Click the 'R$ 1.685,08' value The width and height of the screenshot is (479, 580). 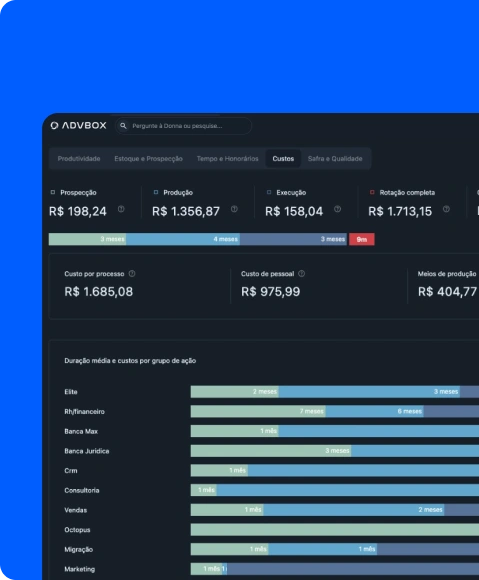98,292
